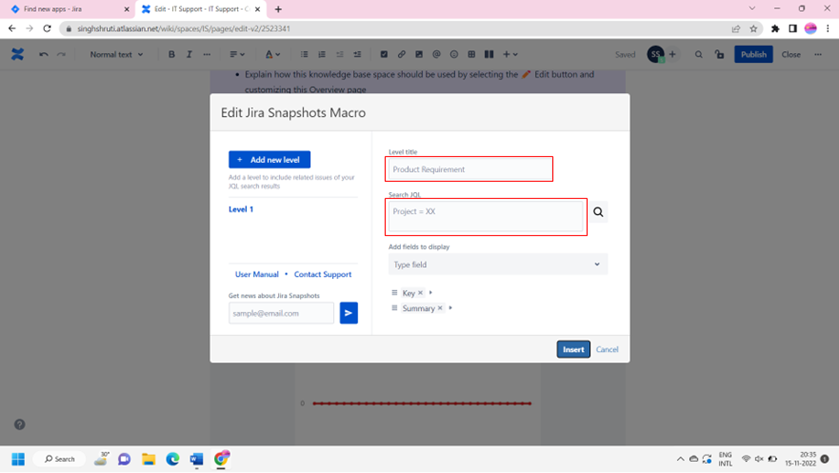Click the browser address bar URL
839x473 pixels.
pyautogui.click(x=184, y=28)
